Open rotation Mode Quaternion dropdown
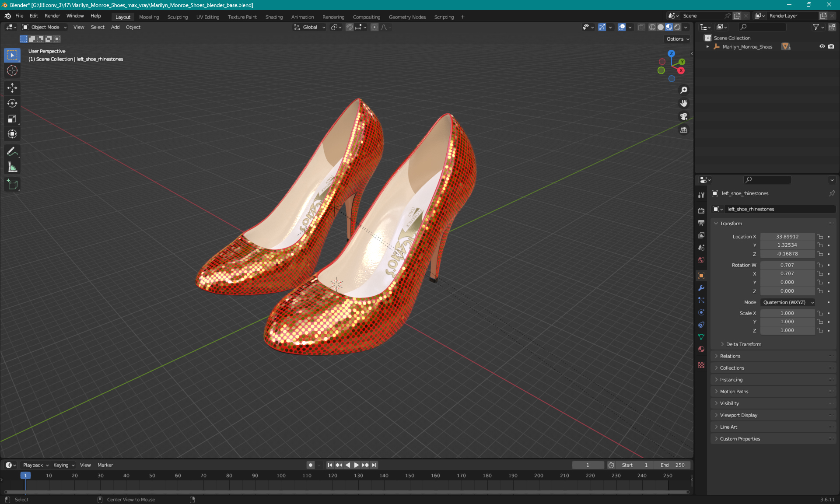 point(788,302)
